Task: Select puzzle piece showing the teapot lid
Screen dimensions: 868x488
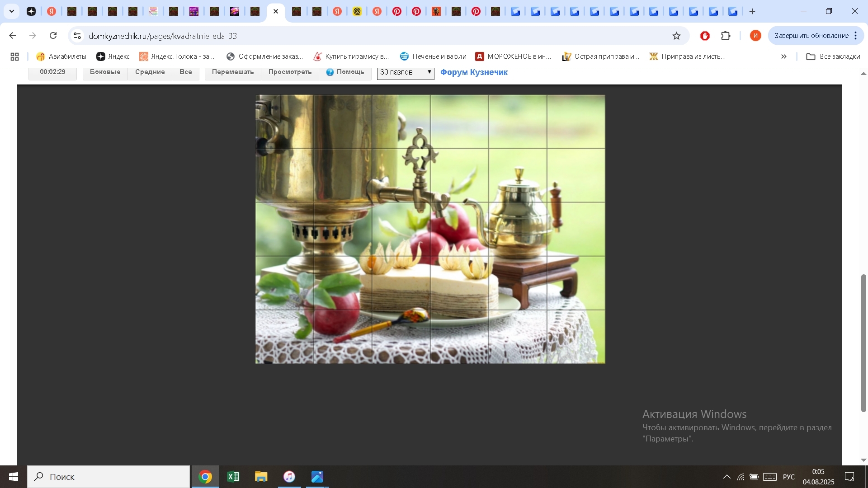Action: (x=518, y=175)
